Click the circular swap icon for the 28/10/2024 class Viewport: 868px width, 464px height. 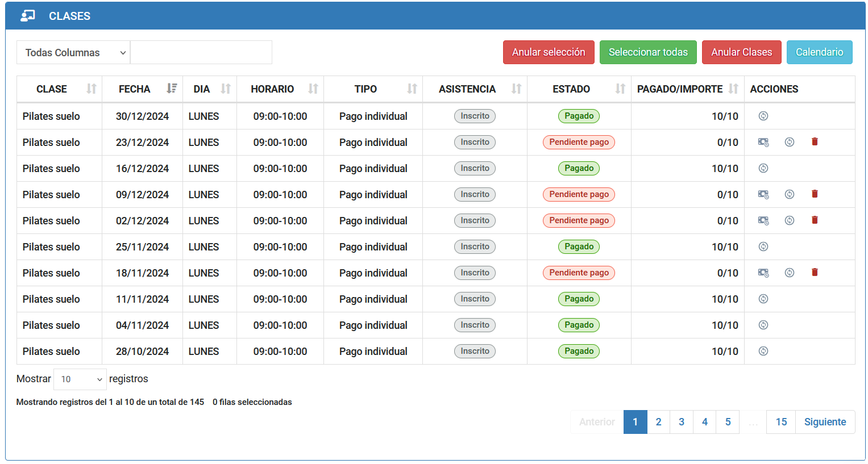[x=763, y=351]
